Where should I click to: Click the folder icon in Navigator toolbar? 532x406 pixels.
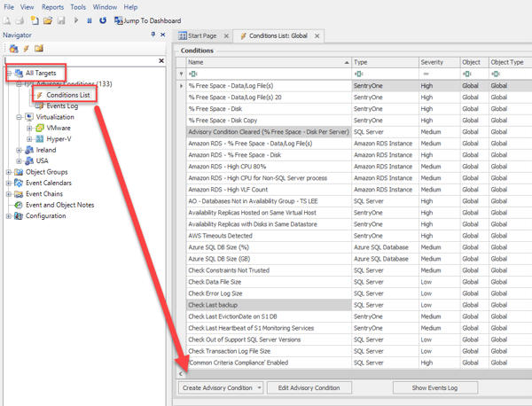(x=39, y=49)
